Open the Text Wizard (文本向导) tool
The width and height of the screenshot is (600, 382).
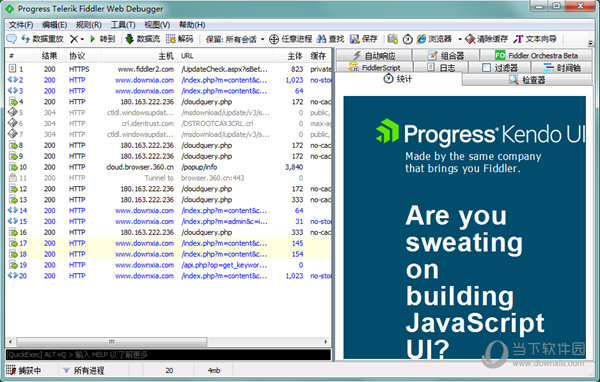point(535,39)
